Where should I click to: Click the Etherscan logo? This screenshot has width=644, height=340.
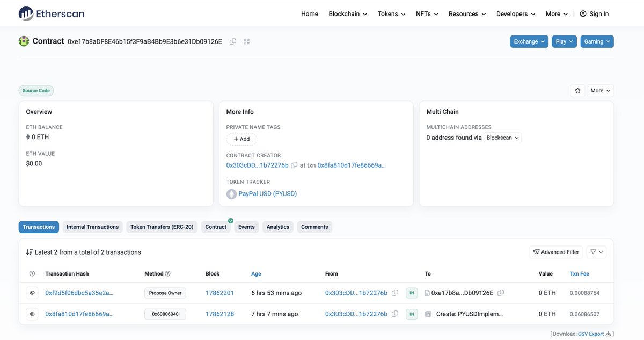point(52,14)
